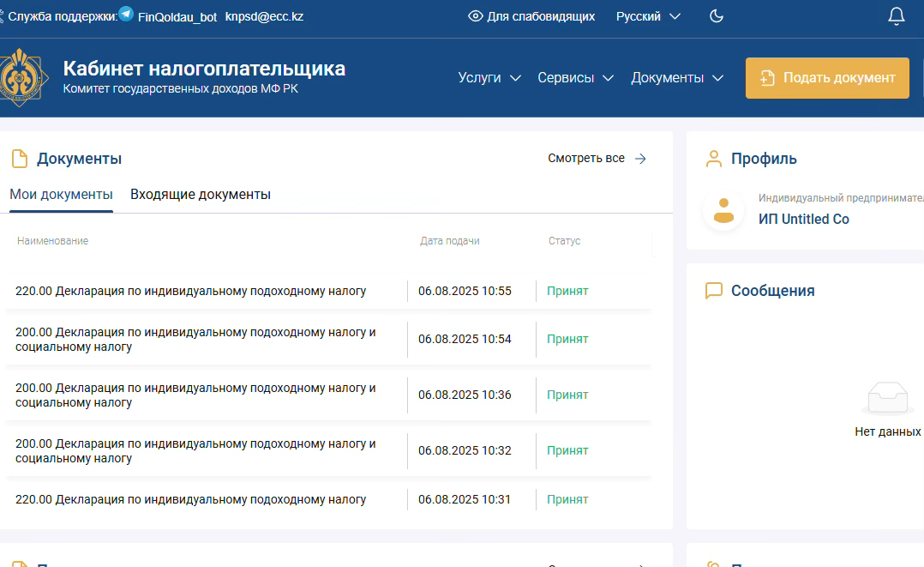Image resolution: width=924 pixels, height=567 pixels.
Task: Click the Комитет государственных доходов logo
Action: (x=23, y=77)
